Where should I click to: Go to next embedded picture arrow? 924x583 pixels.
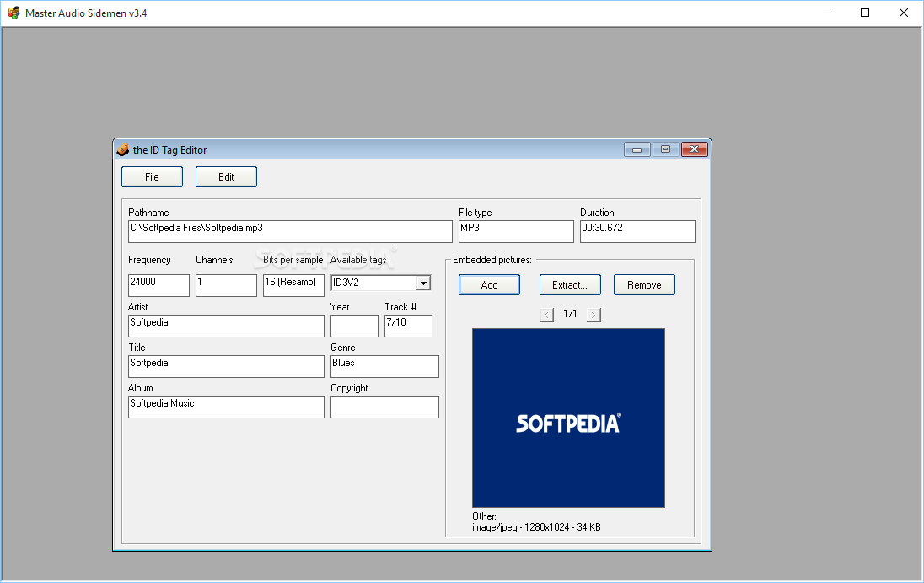(594, 315)
